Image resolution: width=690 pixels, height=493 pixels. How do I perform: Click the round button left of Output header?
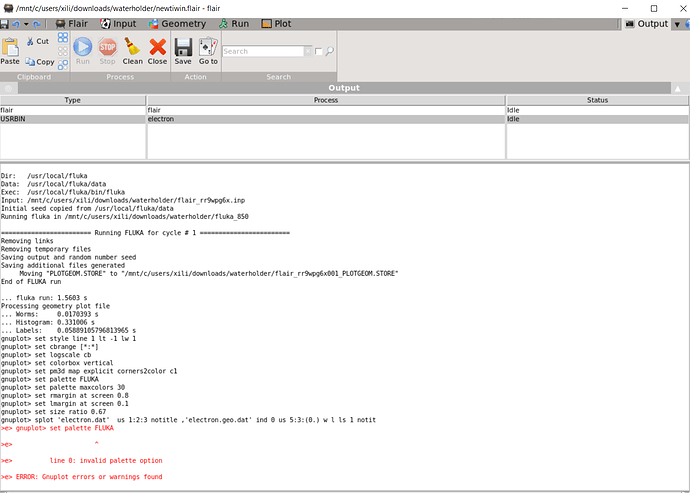[x=8, y=88]
